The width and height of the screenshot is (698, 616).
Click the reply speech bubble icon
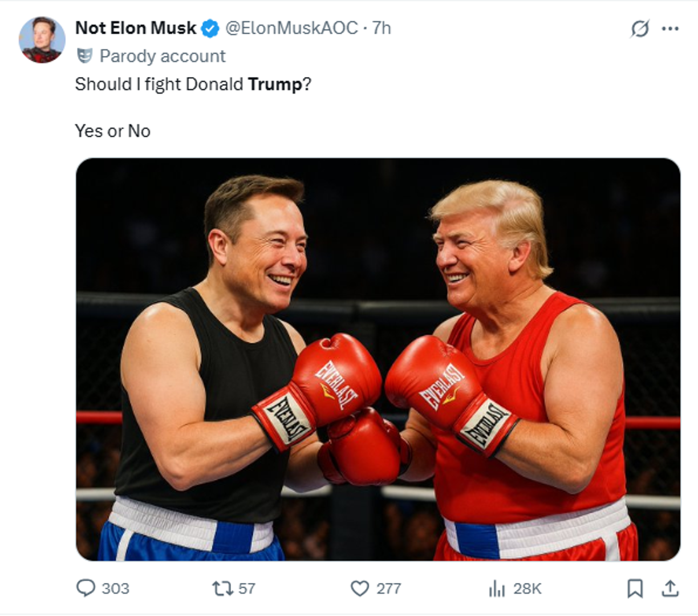(x=86, y=588)
